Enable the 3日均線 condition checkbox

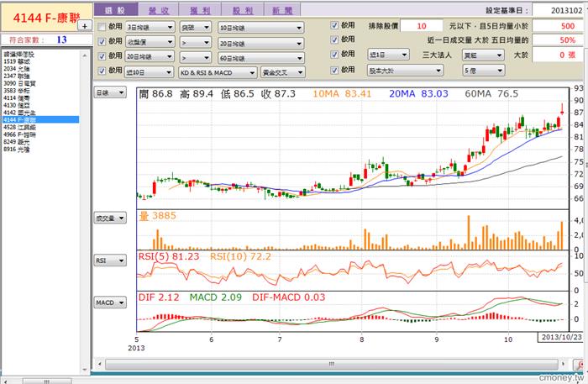[102, 27]
